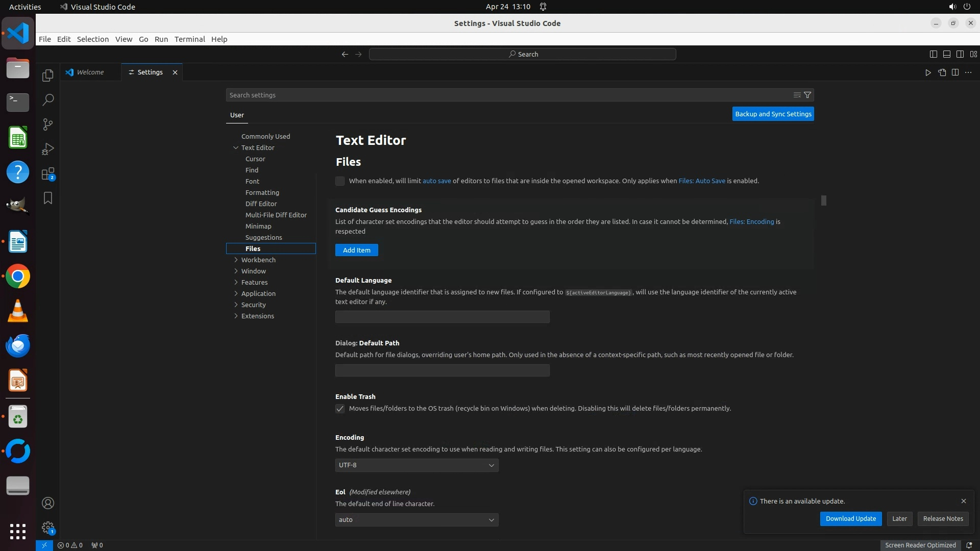Open the Extensions view
The image size is (980, 551).
coord(48,174)
